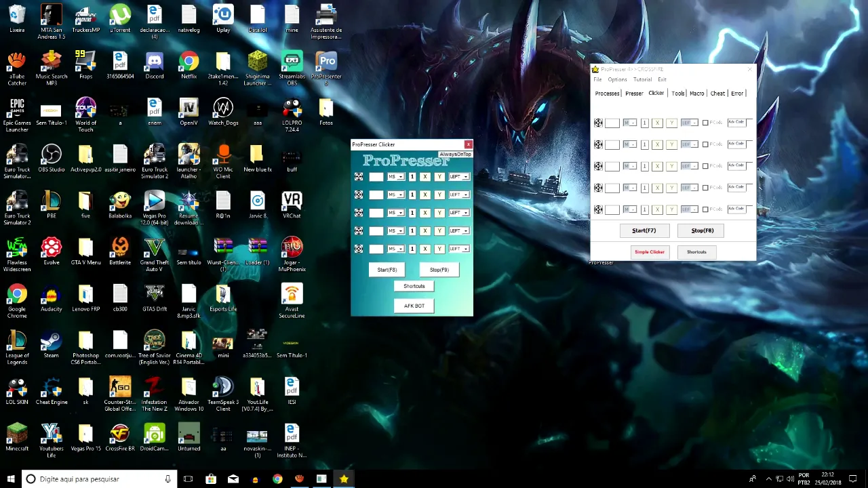Select the Steam desktop icon
868x488 pixels.
(x=52, y=344)
